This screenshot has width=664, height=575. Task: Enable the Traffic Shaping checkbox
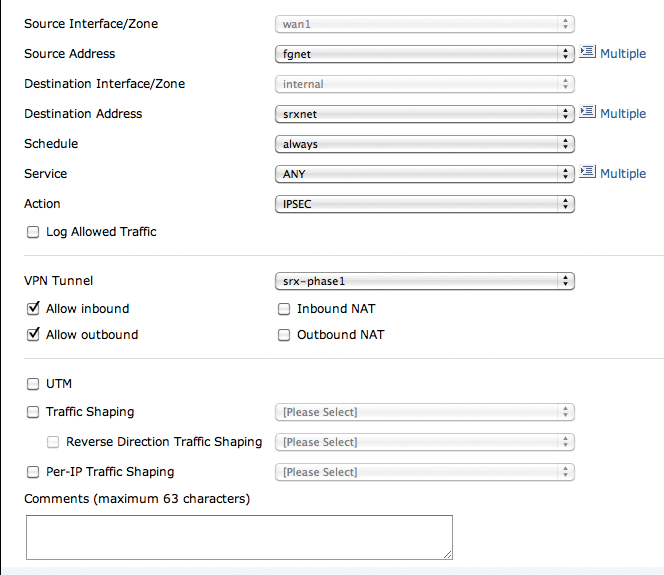[x=33, y=412]
